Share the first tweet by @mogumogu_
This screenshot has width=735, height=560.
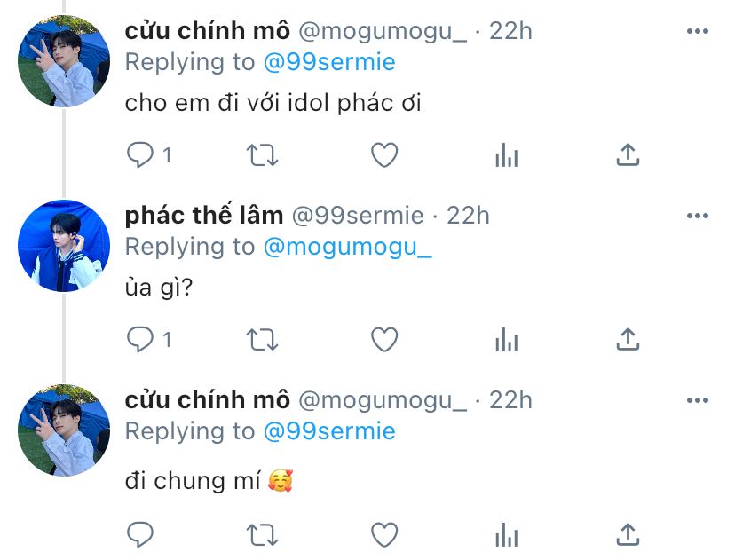[x=628, y=154]
